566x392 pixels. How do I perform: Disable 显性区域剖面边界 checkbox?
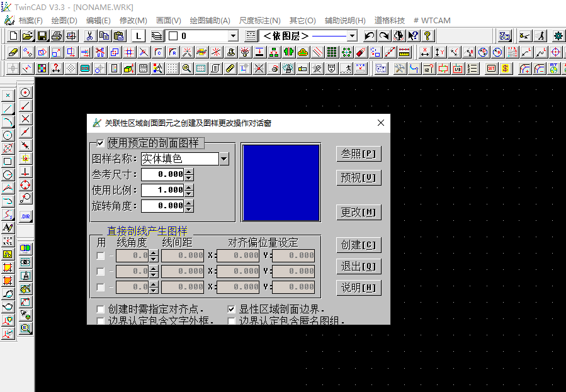click(x=231, y=308)
